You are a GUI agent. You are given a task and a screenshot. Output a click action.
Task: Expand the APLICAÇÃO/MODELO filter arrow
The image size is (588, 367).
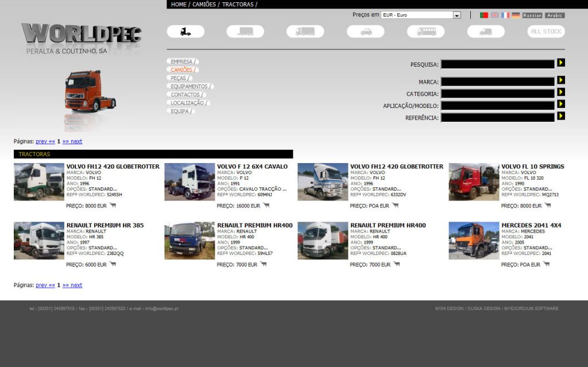tap(561, 104)
